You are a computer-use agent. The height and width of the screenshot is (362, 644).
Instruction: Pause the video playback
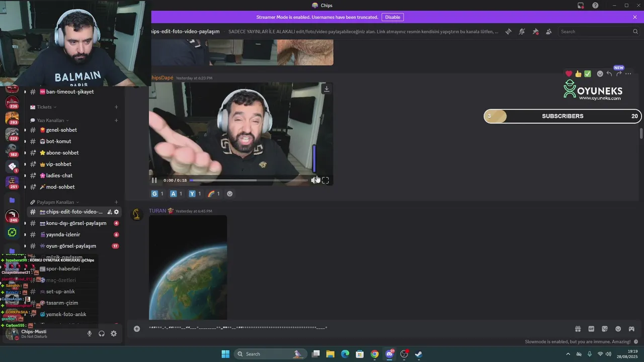pos(154,180)
